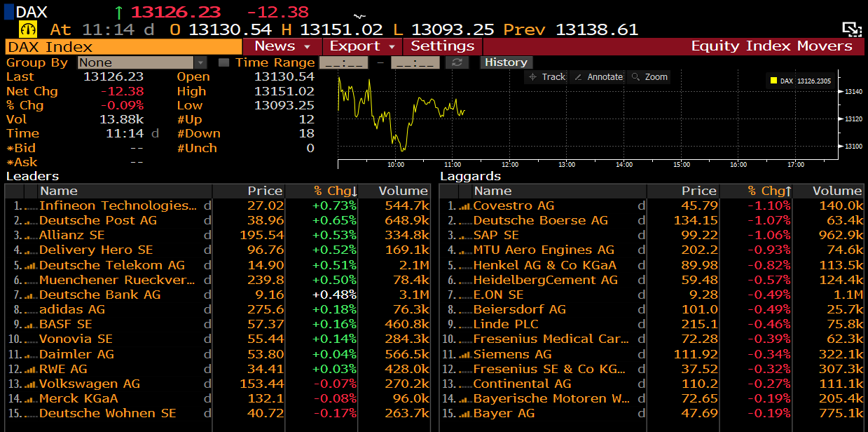868x432 pixels.
Task: Enable the Time Range checkbox
Action: pyautogui.click(x=223, y=62)
